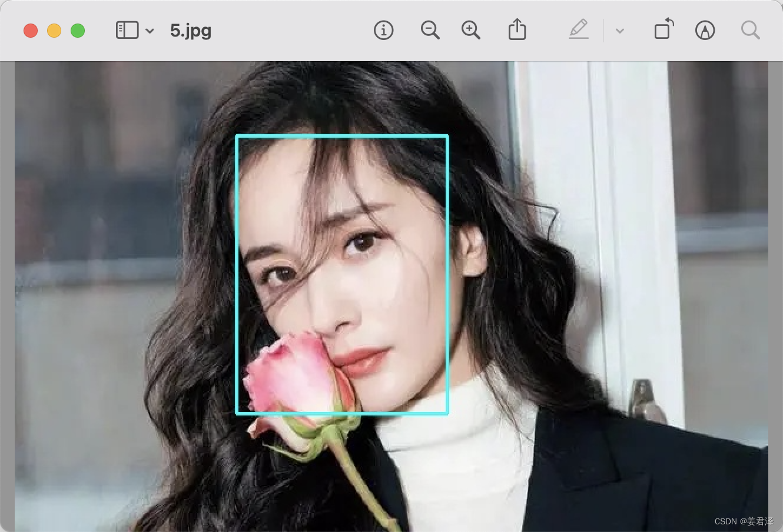Click the displayed portrait photo
783x532 pixels.
(x=391, y=297)
